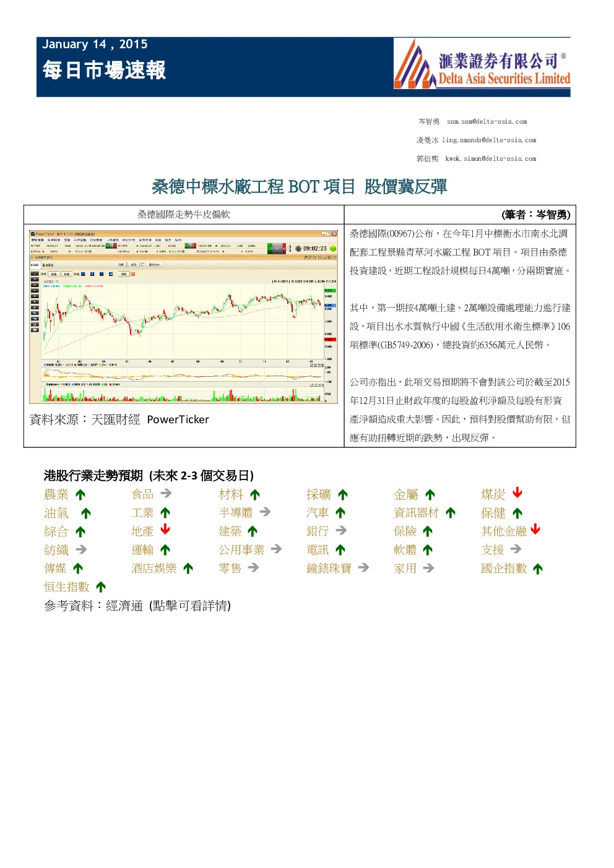Open the 農業 sector link
Image resolution: width=614 pixels, height=868 pixels.
56,494
